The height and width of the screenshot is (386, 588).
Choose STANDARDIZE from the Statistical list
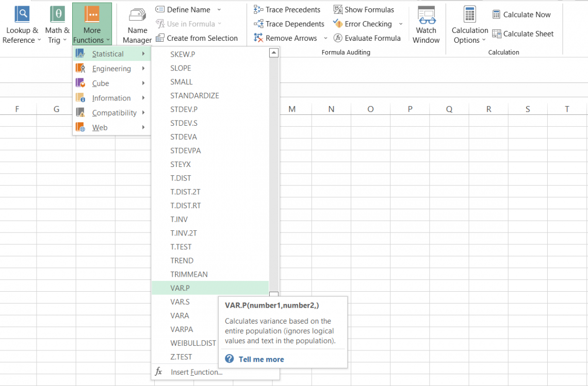coord(194,95)
